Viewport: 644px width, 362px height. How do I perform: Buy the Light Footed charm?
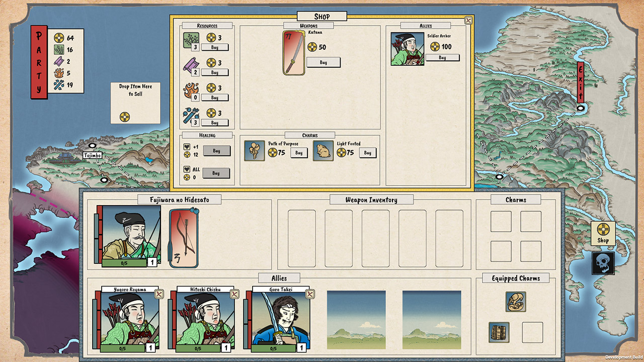[367, 153]
